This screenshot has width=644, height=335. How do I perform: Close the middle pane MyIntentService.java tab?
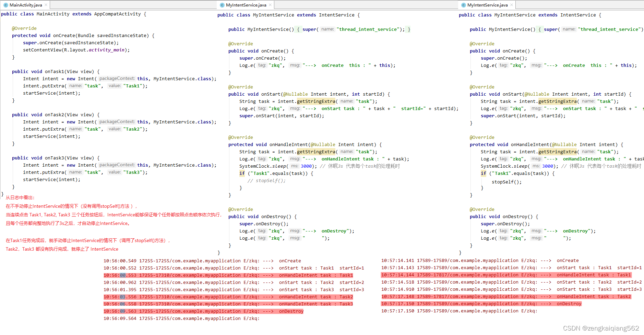(x=270, y=5)
